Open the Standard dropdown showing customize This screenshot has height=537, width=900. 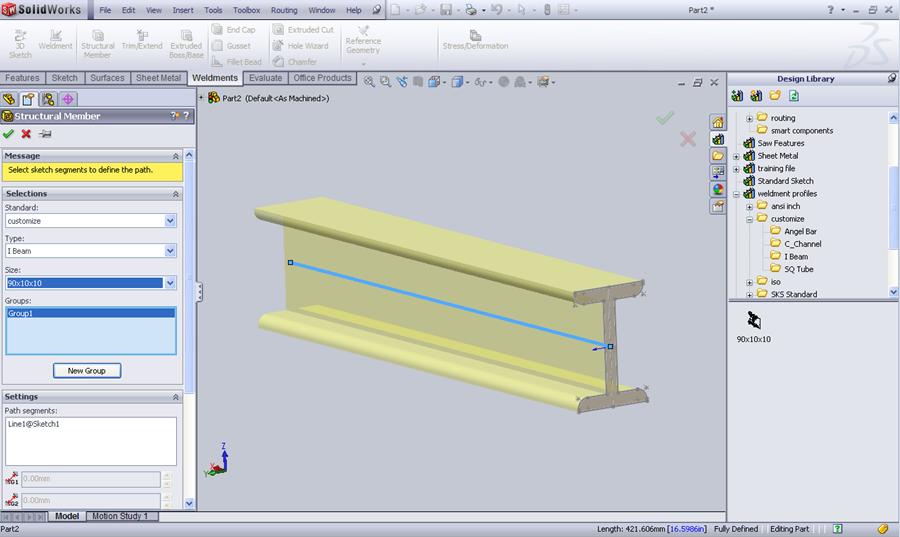170,221
